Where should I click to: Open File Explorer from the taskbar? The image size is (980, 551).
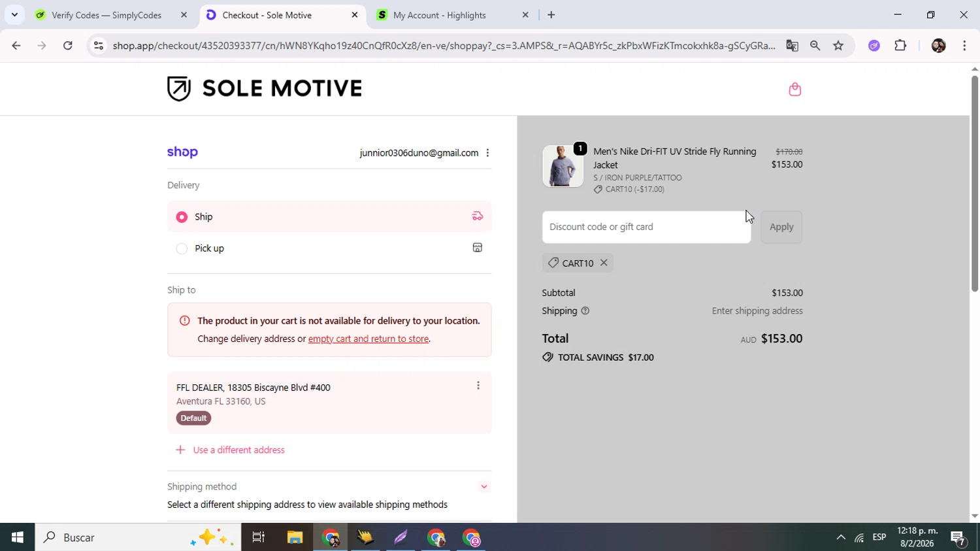pos(295,537)
